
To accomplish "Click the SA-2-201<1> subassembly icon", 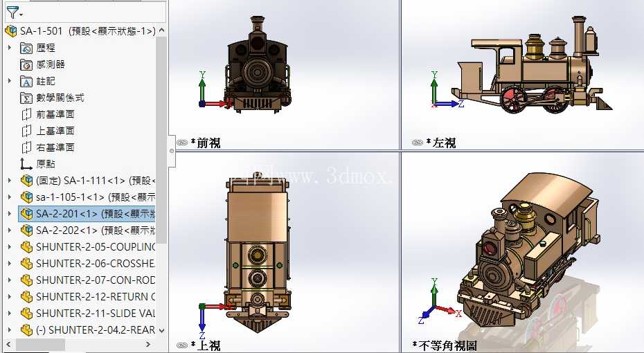I will 26,214.
